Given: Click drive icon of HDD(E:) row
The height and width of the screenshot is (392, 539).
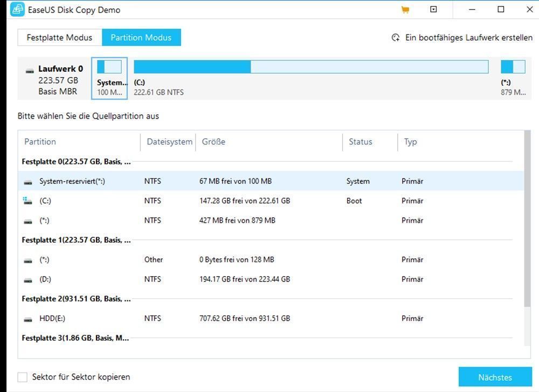Looking at the screenshot, I should (28, 319).
